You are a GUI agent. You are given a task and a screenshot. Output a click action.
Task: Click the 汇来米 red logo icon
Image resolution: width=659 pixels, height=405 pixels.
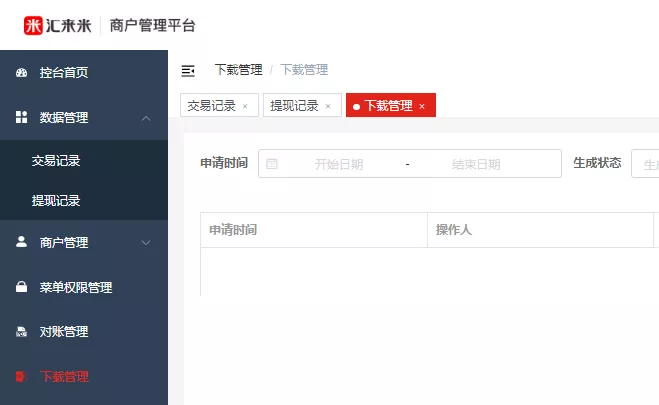click(33, 25)
